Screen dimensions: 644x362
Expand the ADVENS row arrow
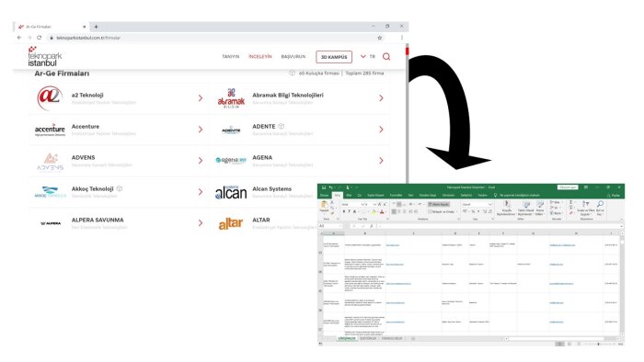pyautogui.click(x=201, y=160)
